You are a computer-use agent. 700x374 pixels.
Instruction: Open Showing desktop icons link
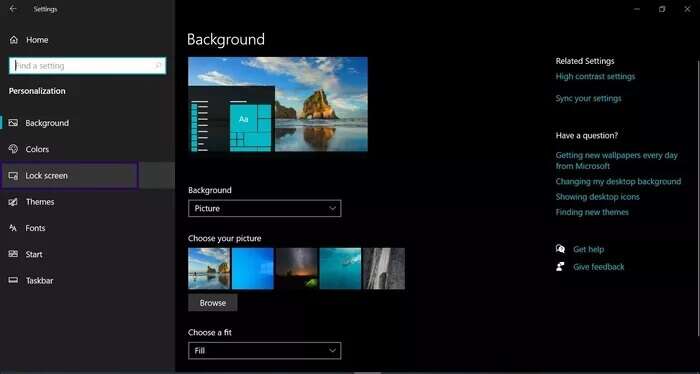(x=597, y=197)
